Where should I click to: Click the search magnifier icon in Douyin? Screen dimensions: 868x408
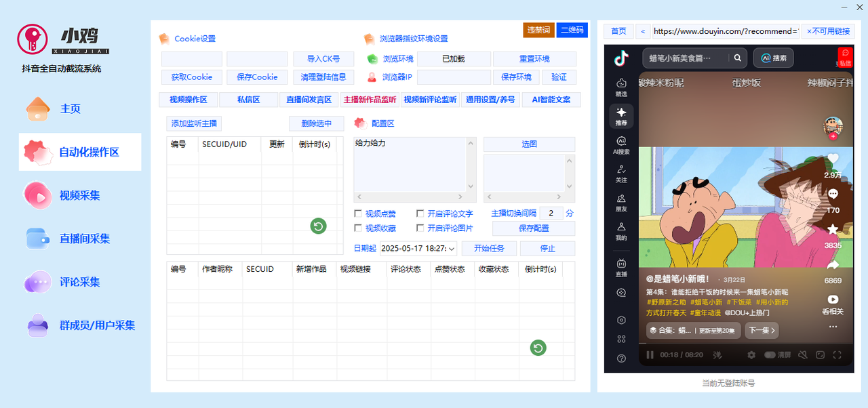(737, 58)
